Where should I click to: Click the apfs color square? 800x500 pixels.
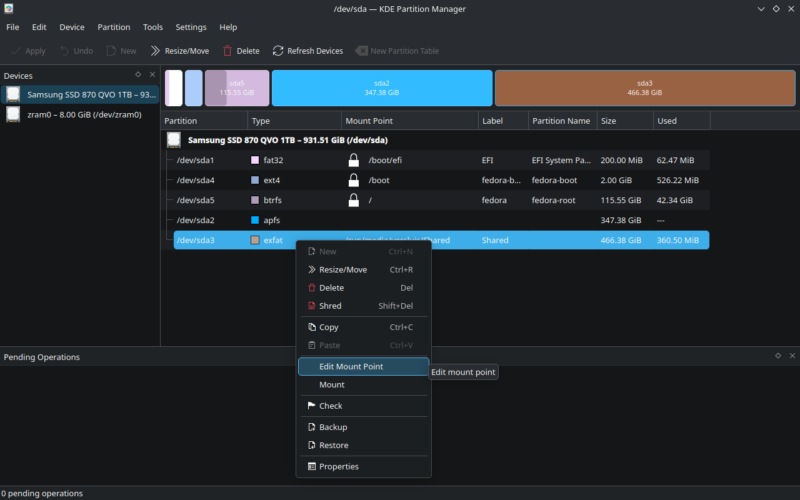tap(255, 220)
